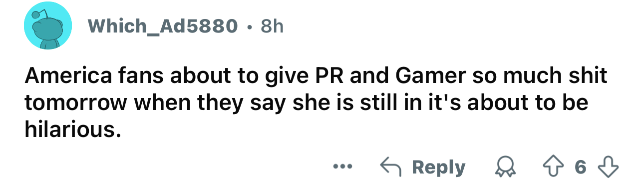Downvote the comment with the down arrow
This screenshot has height=190, width=644.
[x=609, y=167]
